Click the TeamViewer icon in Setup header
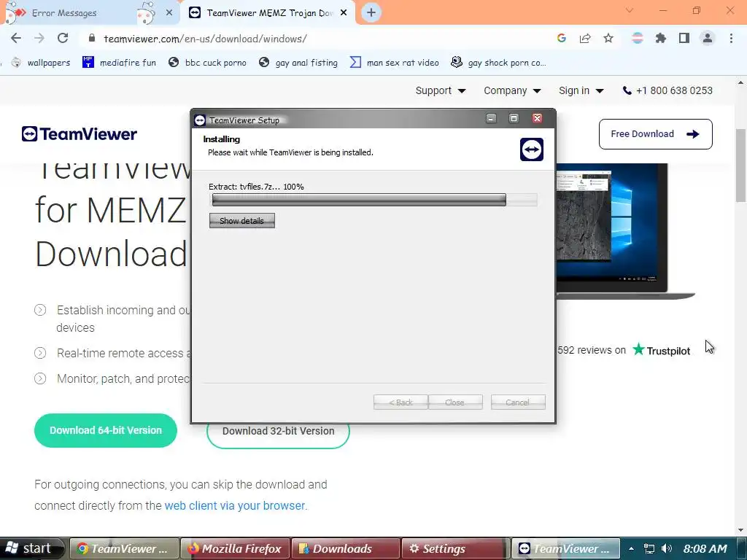The image size is (747, 560). [532, 149]
